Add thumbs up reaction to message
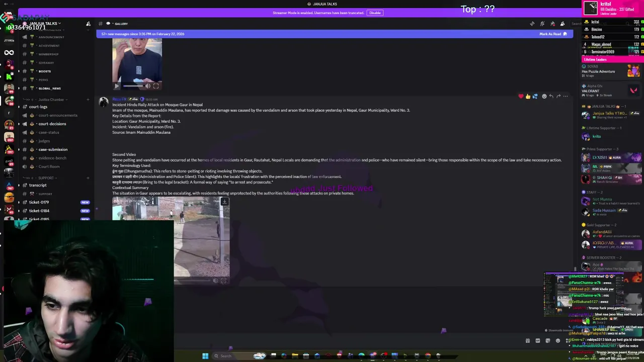Image resolution: width=644 pixels, height=362 pixels. [x=528, y=96]
